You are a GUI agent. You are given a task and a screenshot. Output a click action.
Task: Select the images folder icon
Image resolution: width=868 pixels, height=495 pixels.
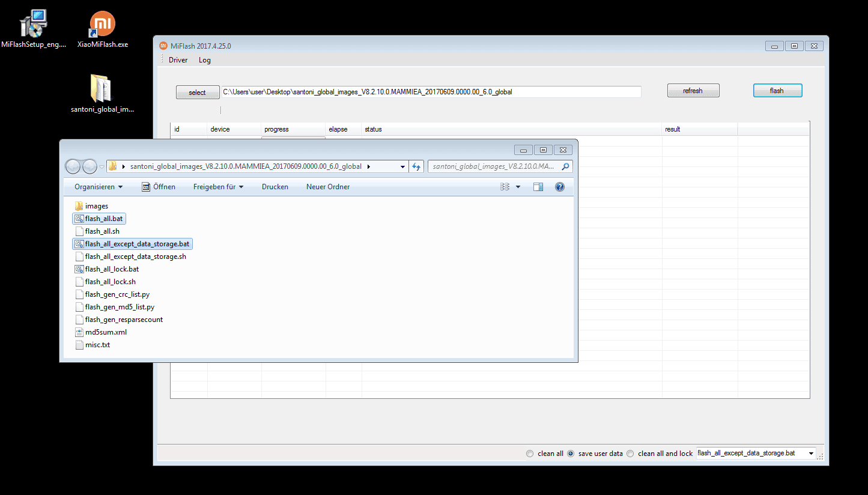(79, 206)
